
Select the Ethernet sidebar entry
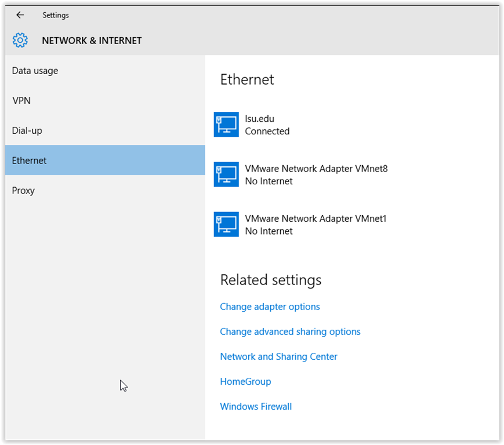click(105, 161)
